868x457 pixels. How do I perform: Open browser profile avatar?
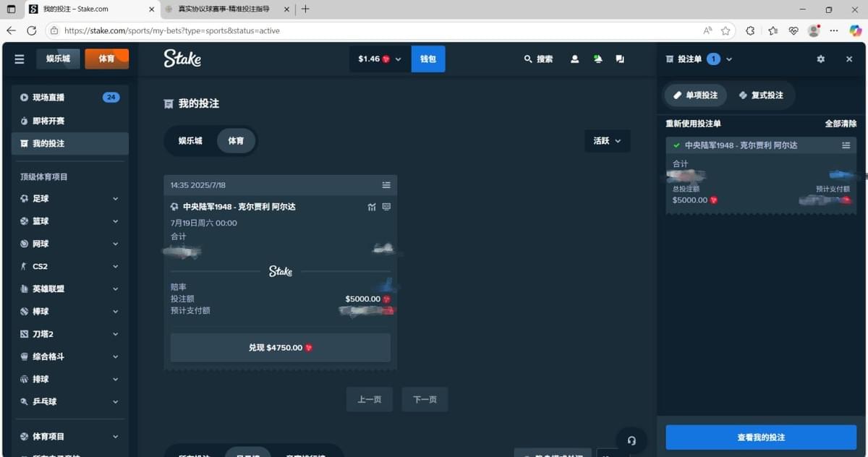point(814,30)
